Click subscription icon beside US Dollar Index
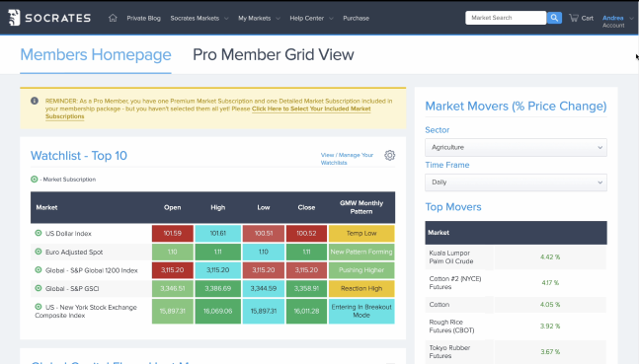The height and width of the screenshot is (364, 639). pyautogui.click(x=39, y=233)
